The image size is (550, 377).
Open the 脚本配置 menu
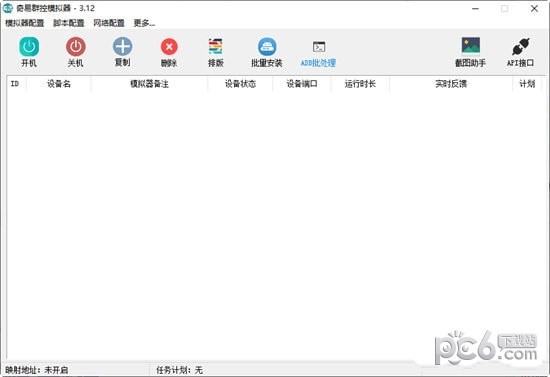69,23
